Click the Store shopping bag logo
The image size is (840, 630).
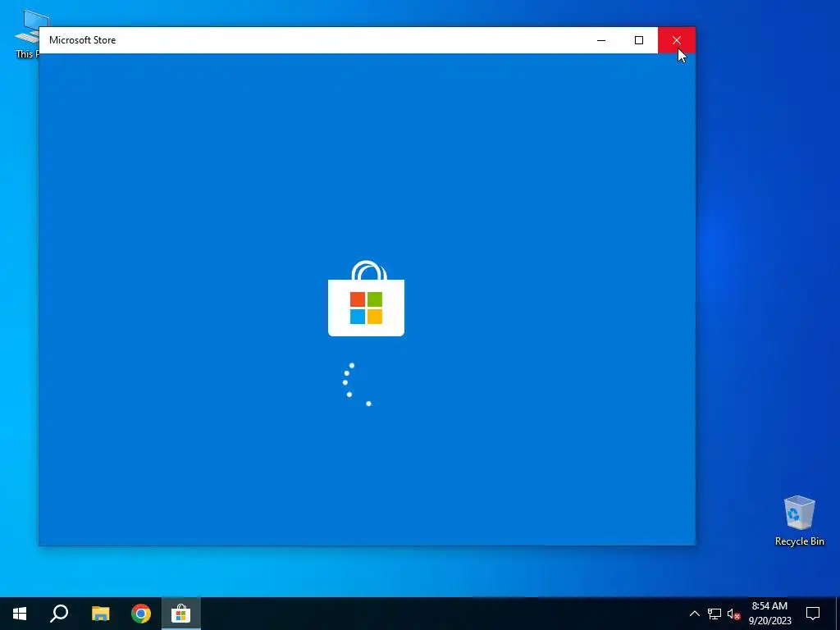tap(367, 299)
